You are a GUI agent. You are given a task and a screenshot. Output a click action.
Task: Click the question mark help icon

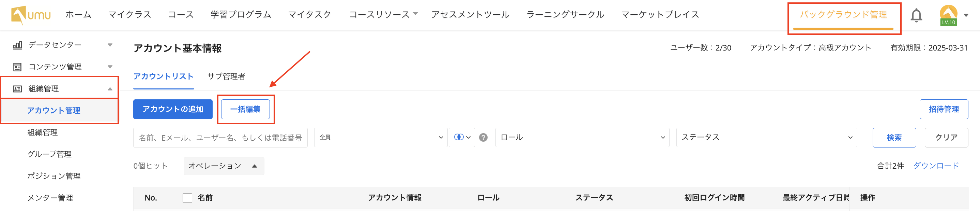click(483, 138)
